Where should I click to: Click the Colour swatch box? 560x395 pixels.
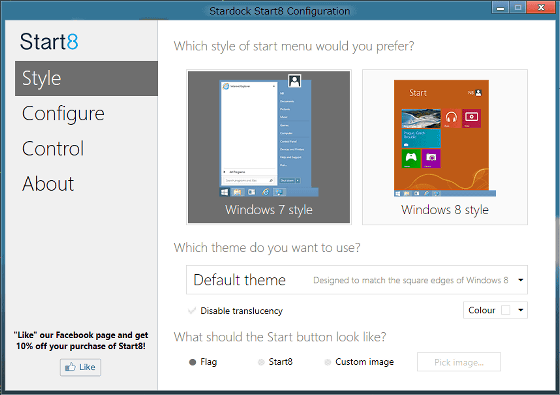pos(506,310)
